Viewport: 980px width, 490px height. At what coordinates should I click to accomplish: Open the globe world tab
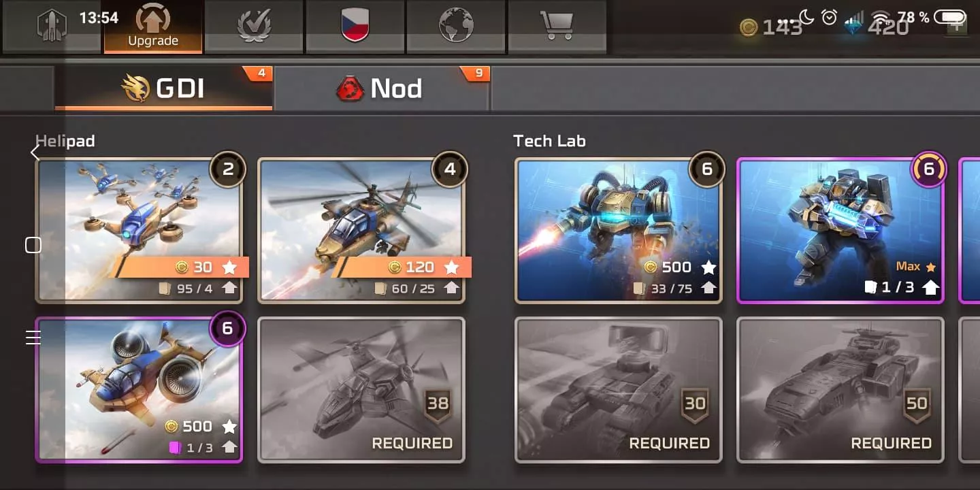tap(455, 26)
